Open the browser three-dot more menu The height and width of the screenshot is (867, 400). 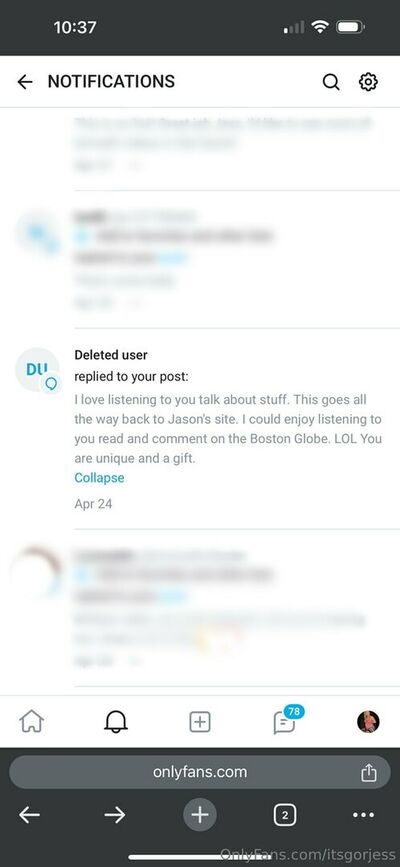click(x=363, y=815)
